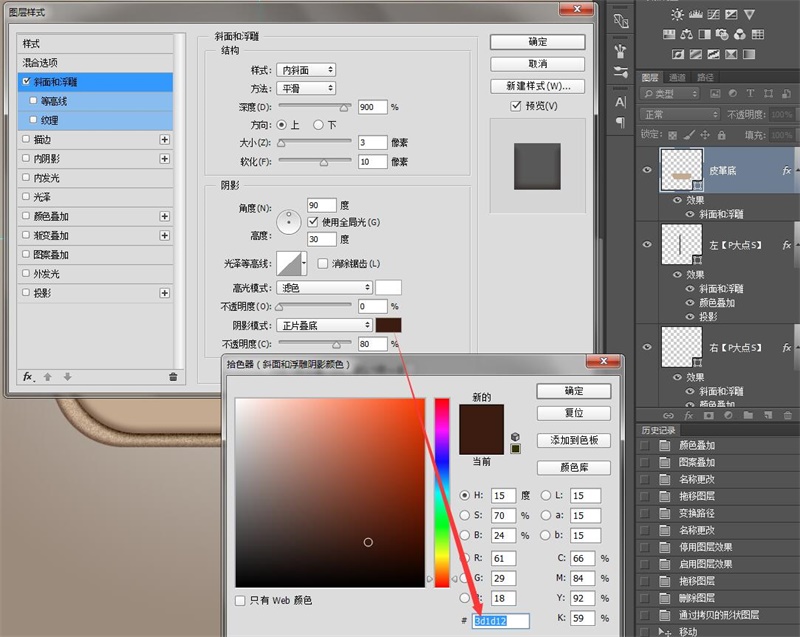Screen dimensions: 800x637
Task: Add an Exposure adjustment layer
Action: [x=731, y=14]
